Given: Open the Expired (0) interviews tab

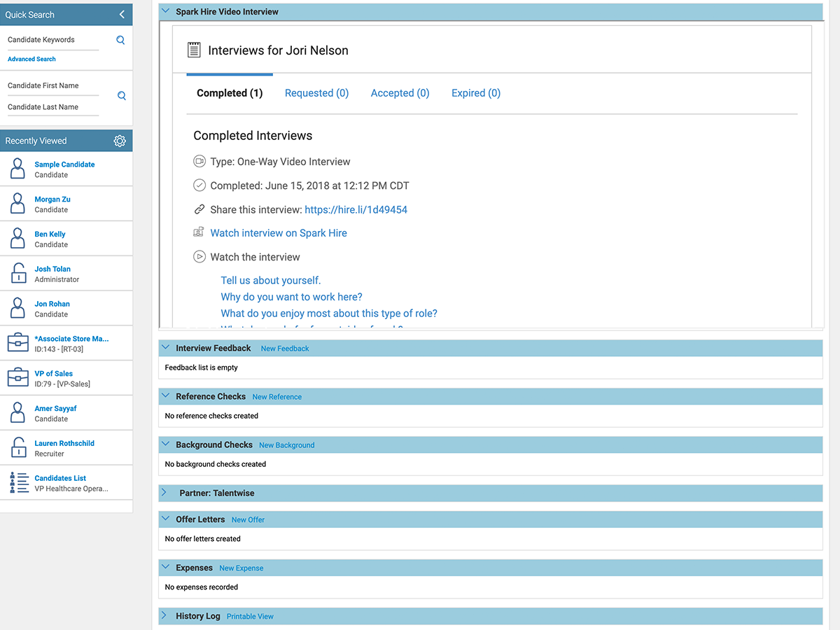Looking at the screenshot, I should click(x=475, y=93).
